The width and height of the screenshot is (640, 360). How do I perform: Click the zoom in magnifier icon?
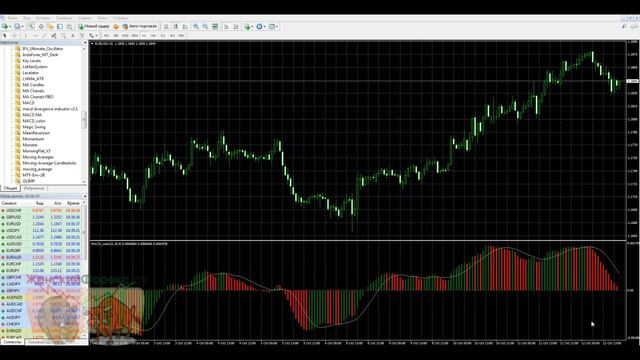(x=196, y=27)
